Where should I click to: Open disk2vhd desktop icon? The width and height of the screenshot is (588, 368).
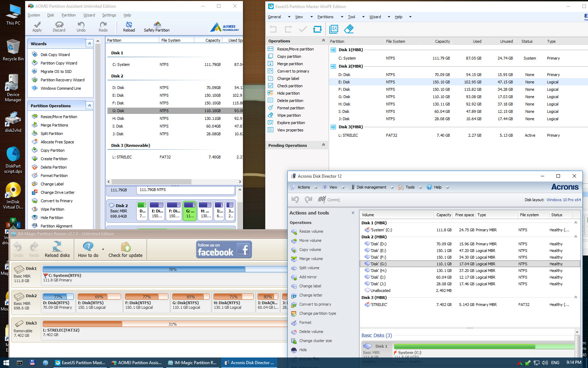tap(13, 122)
